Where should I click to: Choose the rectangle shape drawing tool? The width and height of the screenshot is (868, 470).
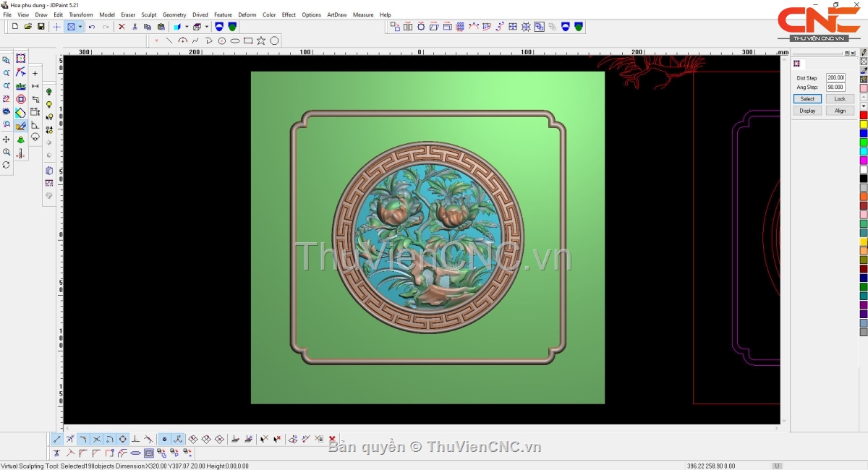coord(248,40)
